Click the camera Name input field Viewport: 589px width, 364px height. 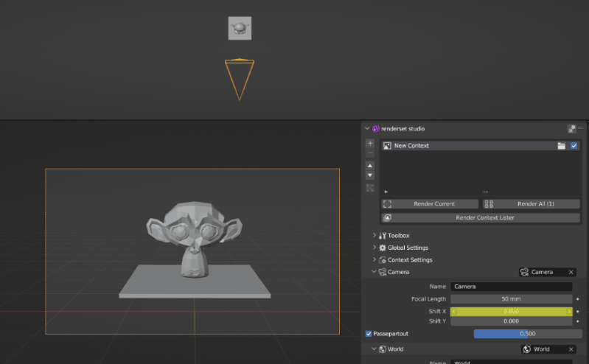512,287
